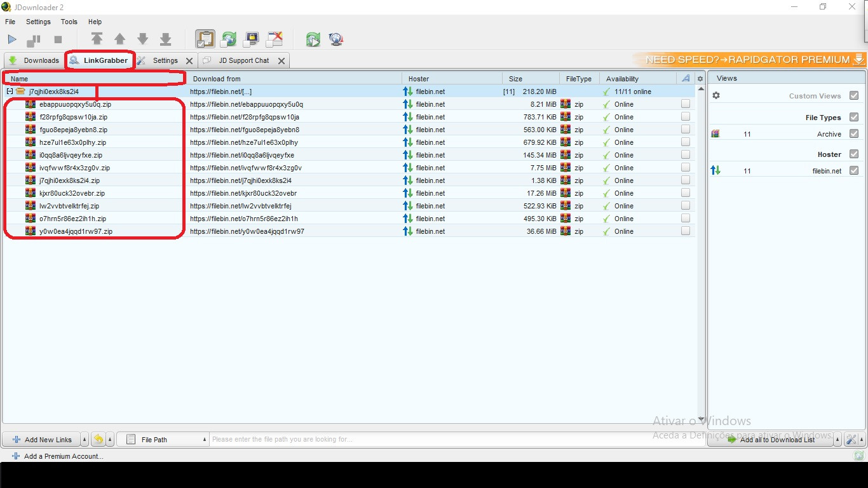Click the Archive file type icon in Views
Screen dimensions: 868x488
[715, 133]
